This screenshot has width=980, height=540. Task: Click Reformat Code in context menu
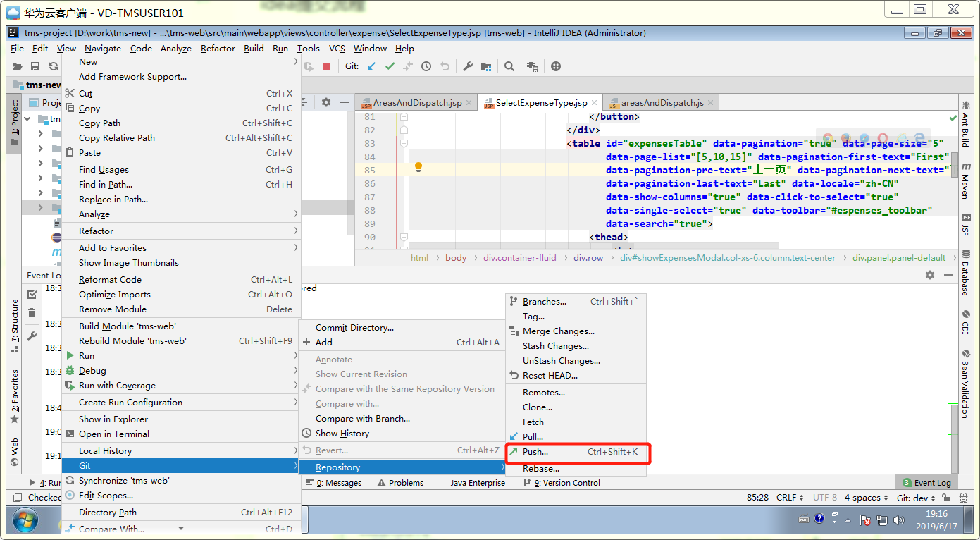coord(181,280)
